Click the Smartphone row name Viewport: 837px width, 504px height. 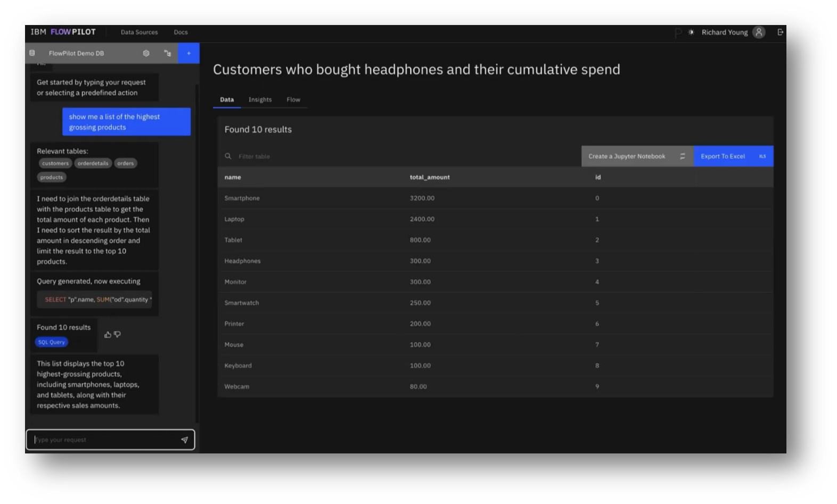242,198
